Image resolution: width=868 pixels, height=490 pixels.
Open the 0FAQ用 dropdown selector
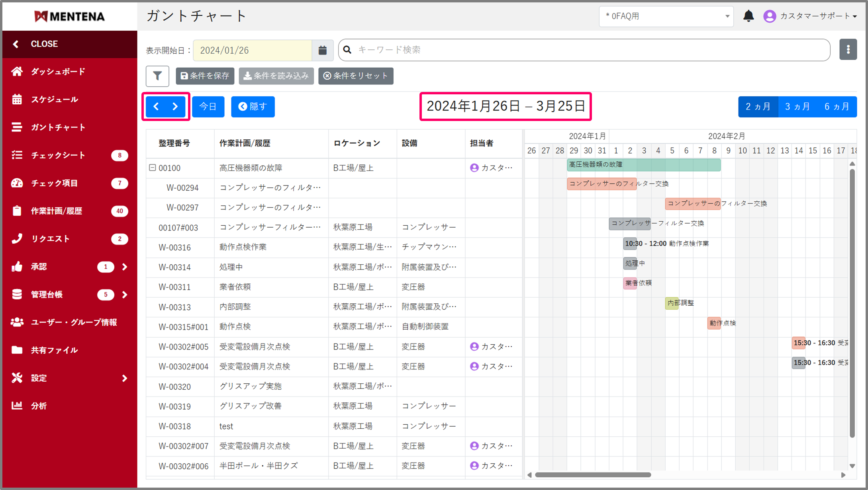(x=666, y=16)
